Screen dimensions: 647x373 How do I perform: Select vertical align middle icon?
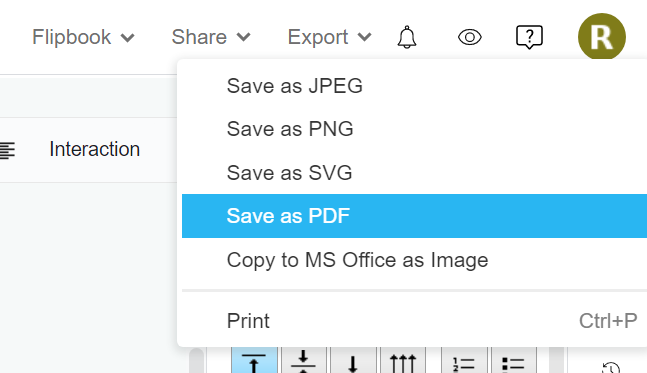(304, 360)
